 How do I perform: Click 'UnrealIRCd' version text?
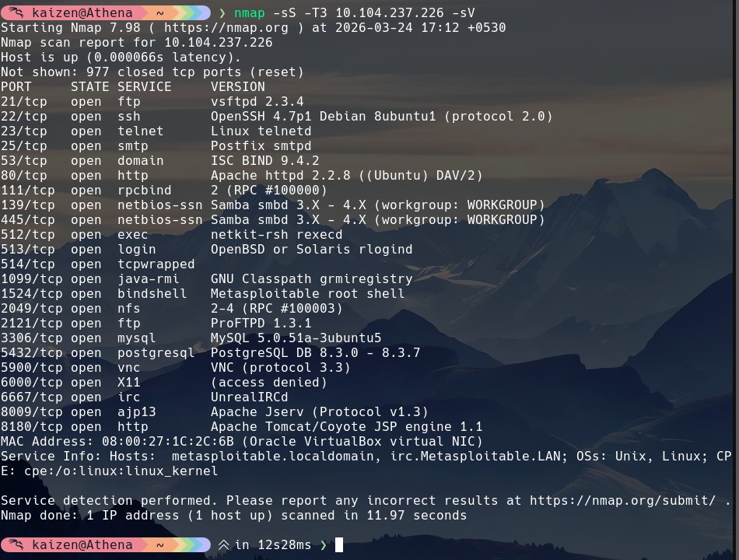point(249,397)
